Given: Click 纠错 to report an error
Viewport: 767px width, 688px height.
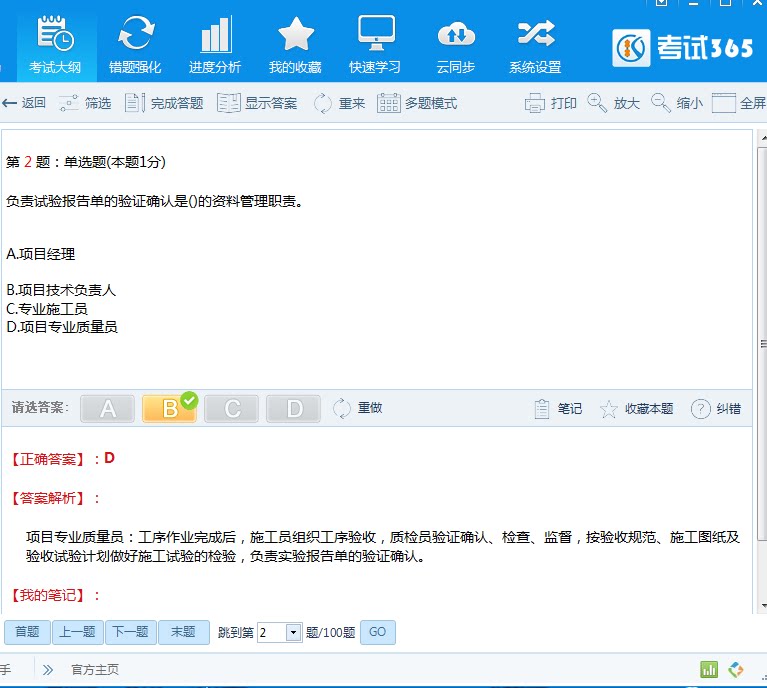Looking at the screenshot, I should 716,409.
